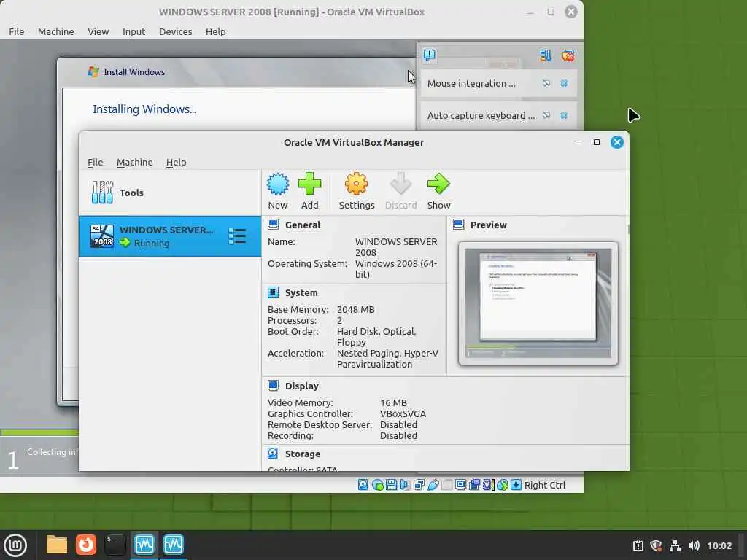Click the Preview section header

click(x=488, y=225)
